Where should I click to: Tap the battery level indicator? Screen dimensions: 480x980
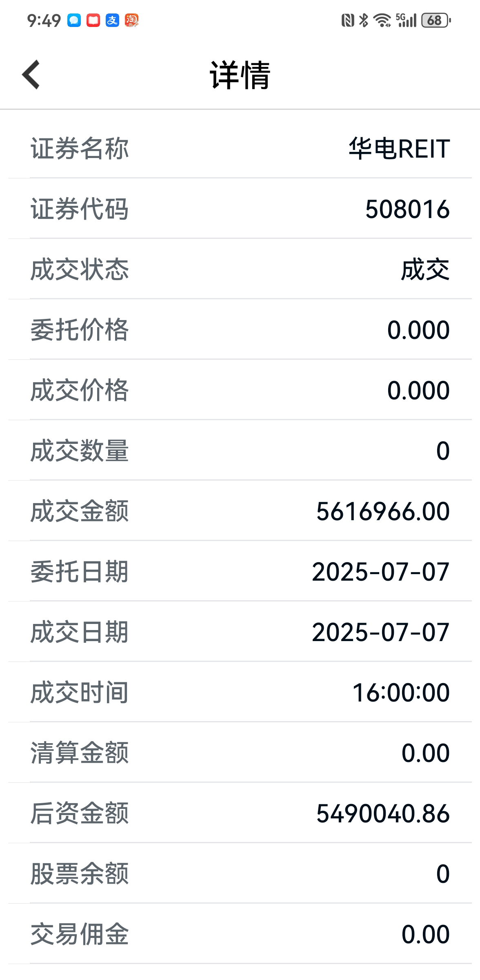pyautogui.click(x=436, y=20)
